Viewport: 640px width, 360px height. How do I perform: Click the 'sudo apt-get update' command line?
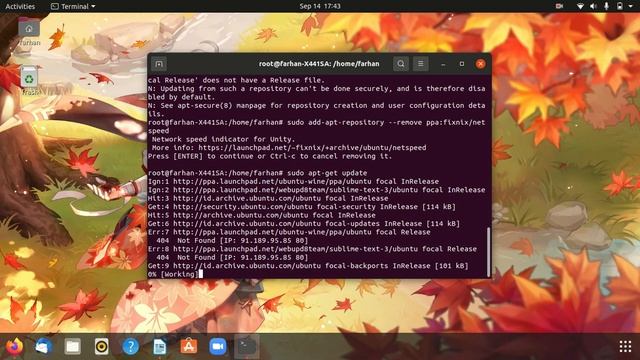click(x=258, y=173)
